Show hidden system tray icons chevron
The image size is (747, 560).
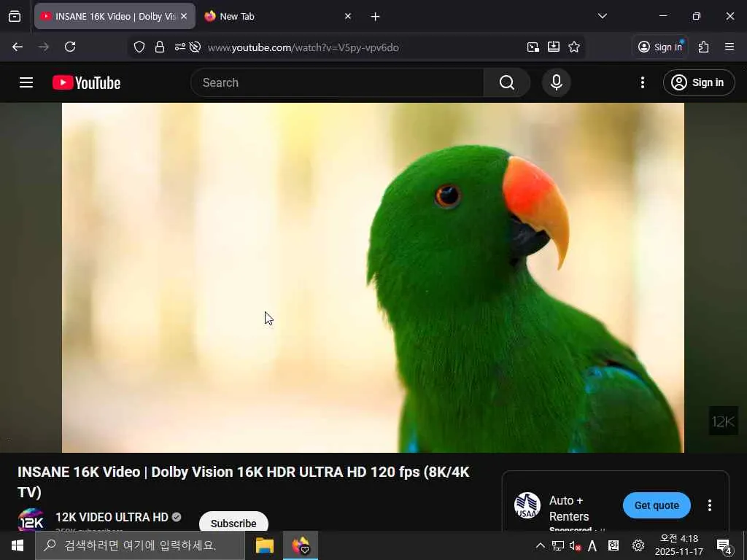(x=541, y=545)
